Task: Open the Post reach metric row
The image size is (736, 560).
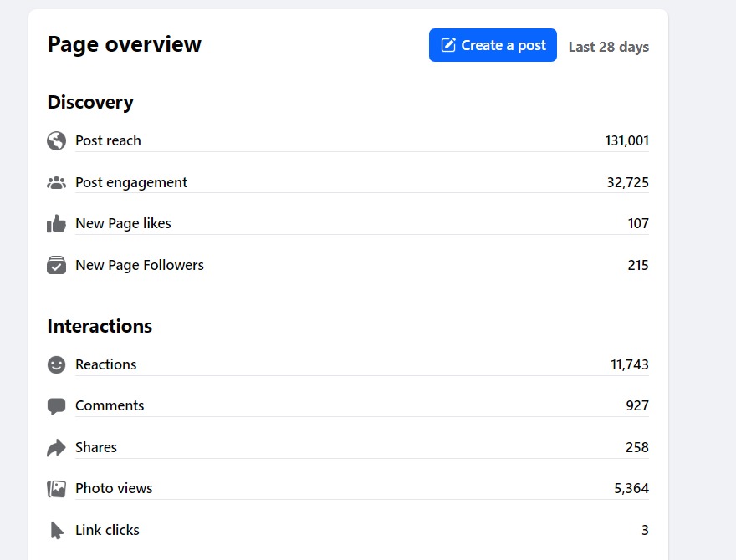Action: [x=348, y=140]
